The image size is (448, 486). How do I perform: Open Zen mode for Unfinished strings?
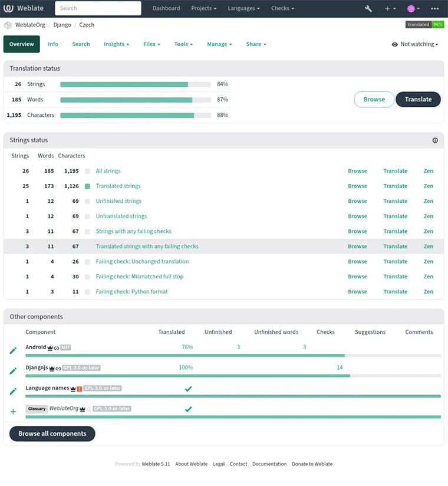[x=428, y=201]
